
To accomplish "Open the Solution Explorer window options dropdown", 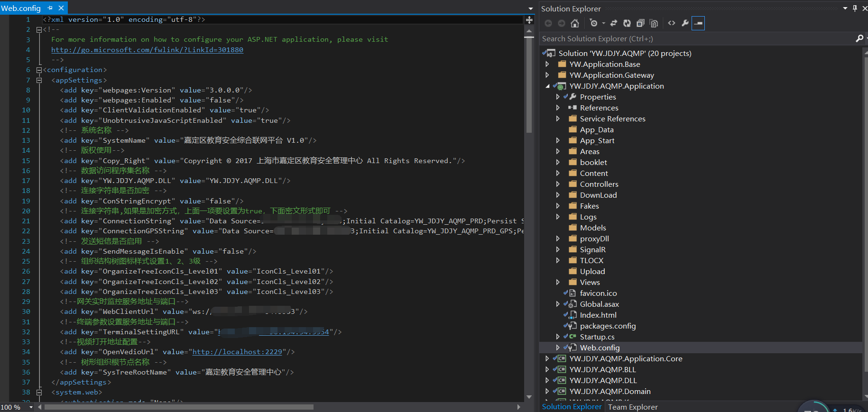I will pos(845,8).
